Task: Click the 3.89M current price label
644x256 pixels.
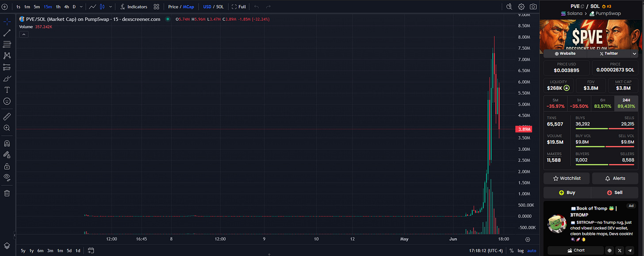Action: 524,129
